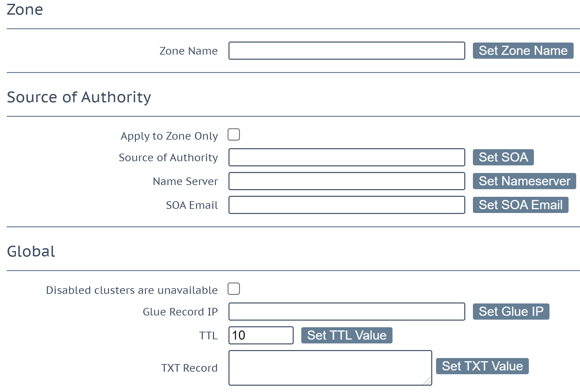Click the Apply to Zone Only label
580x392 pixels.
coord(169,136)
